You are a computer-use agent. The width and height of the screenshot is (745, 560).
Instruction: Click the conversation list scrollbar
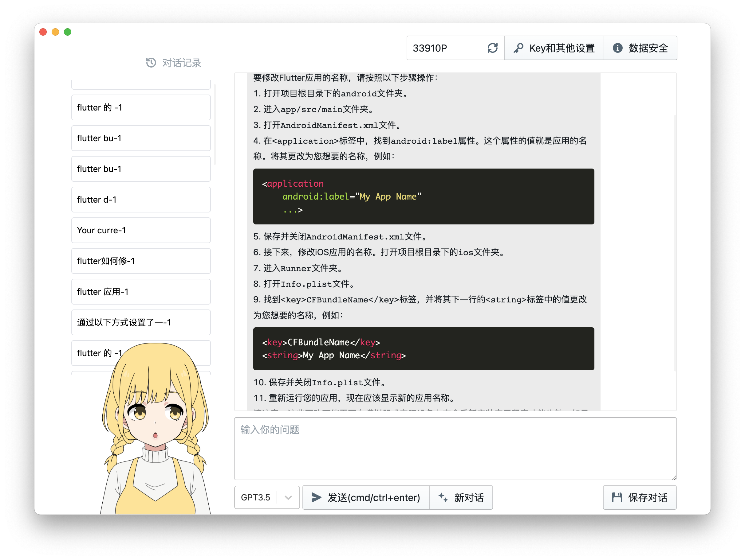click(x=215, y=125)
